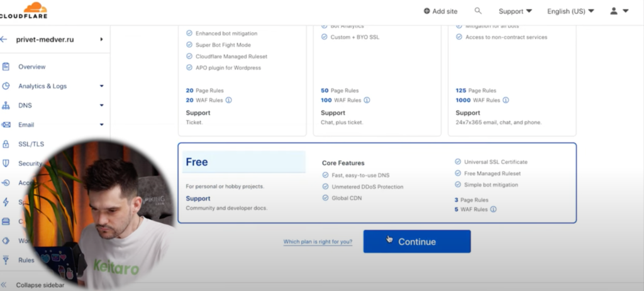Click the Access sidebar icon

pyautogui.click(x=6, y=183)
